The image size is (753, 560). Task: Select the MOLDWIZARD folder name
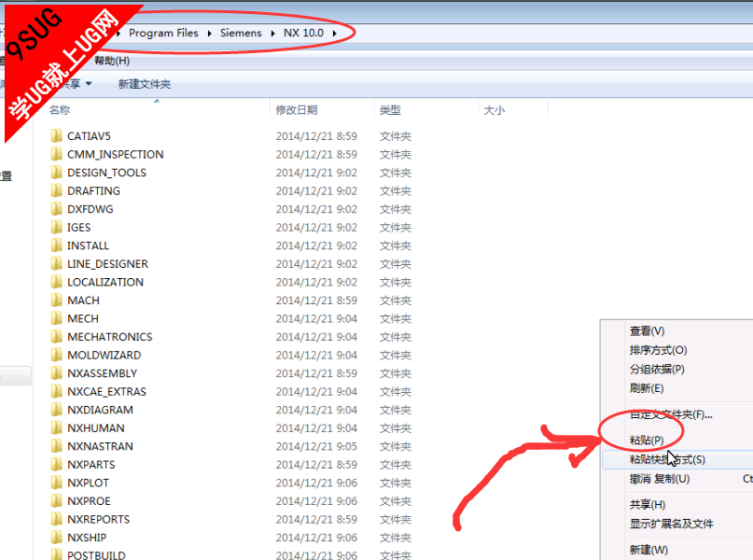(x=105, y=355)
